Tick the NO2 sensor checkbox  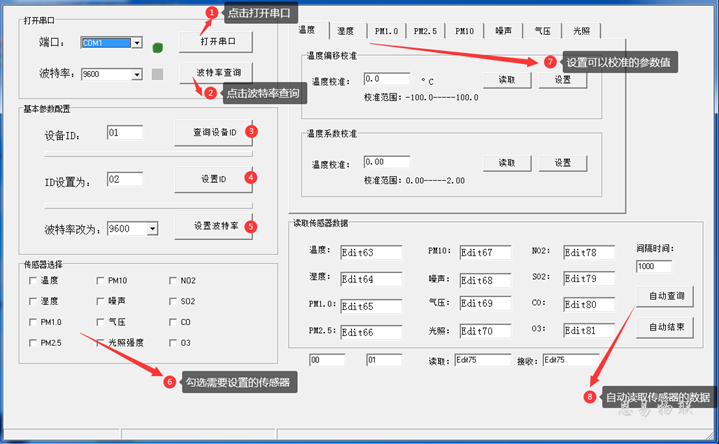pos(173,281)
